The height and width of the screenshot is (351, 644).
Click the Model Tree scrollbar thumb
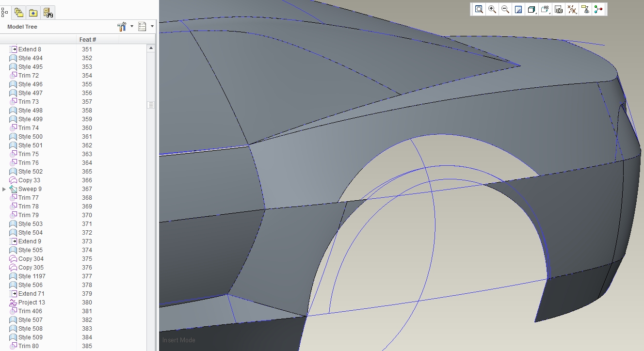tap(151, 105)
